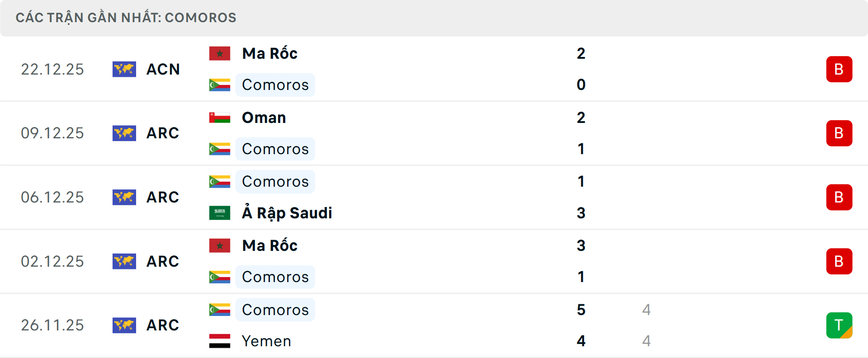Image resolution: width=868 pixels, height=358 pixels.
Task: Click the ACN competition label
Action: coord(163,69)
